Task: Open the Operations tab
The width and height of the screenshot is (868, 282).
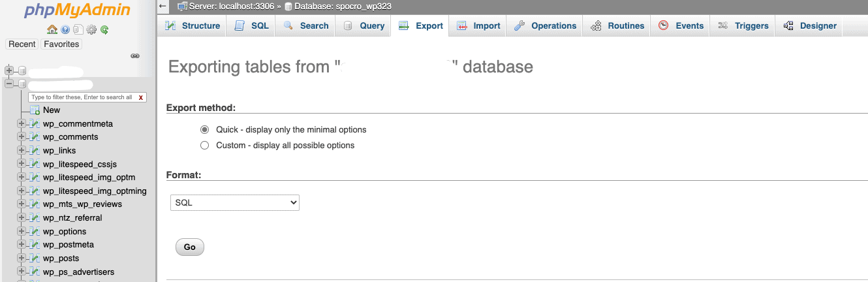Action: [x=545, y=26]
